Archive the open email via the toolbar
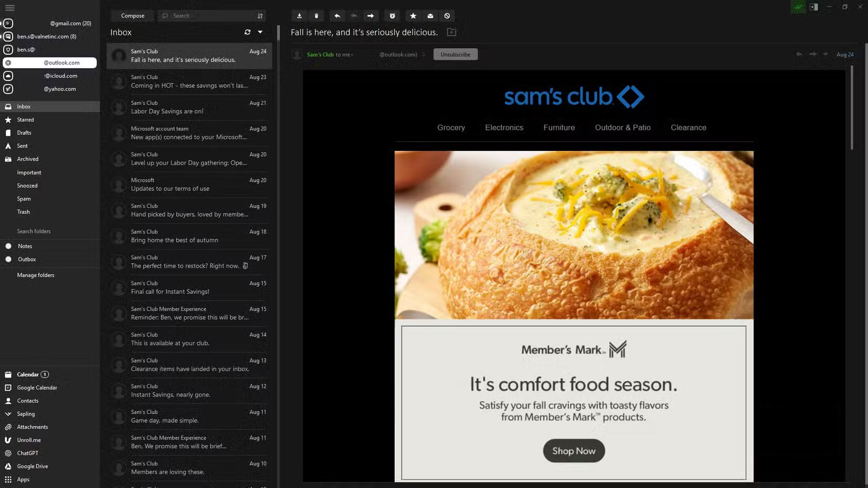This screenshot has height=488, width=868. pos(299,16)
